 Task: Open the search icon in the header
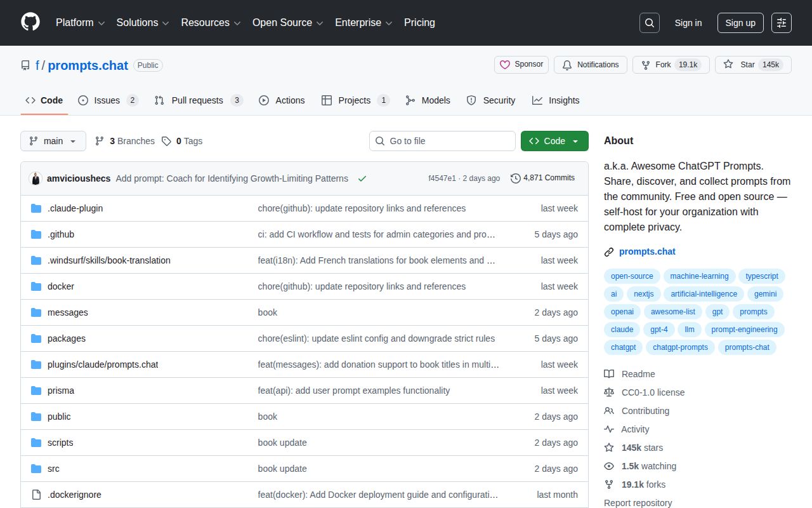649,22
